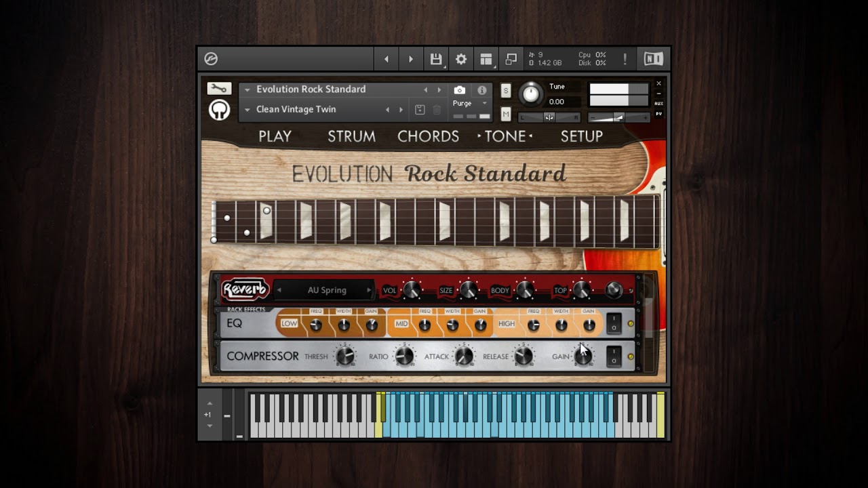Select next reverb type arrow
Viewport: 868px width, 488px height.
click(x=369, y=290)
